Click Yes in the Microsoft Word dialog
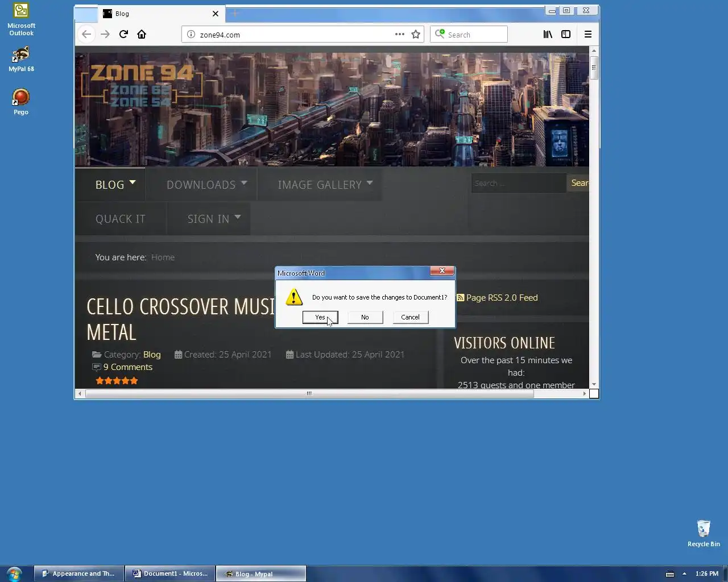Image resolution: width=728 pixels, height=582 pixels. click(320, 317)
